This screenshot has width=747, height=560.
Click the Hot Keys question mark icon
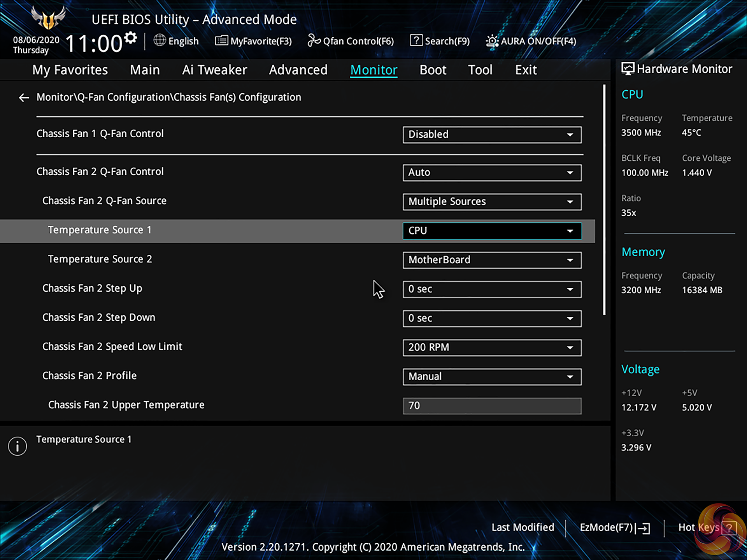[729, 528]
